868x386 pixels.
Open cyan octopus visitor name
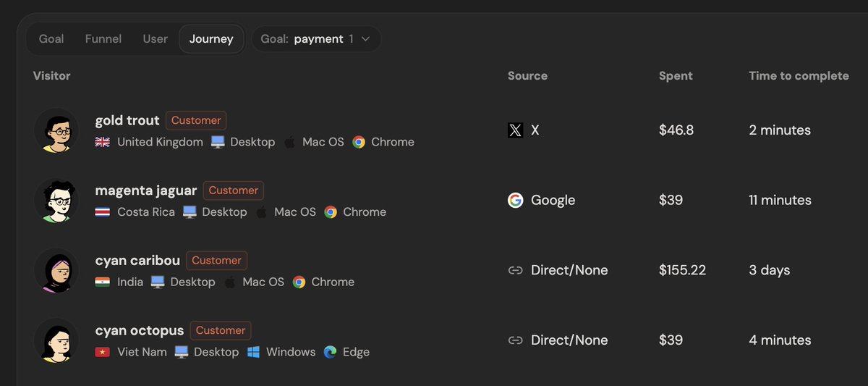(x=140, y=330)
